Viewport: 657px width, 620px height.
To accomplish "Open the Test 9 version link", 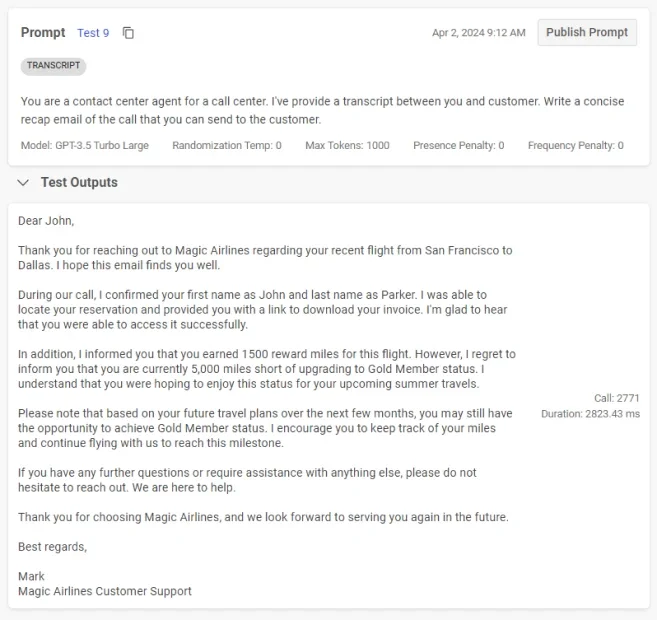I will (93, 33).
